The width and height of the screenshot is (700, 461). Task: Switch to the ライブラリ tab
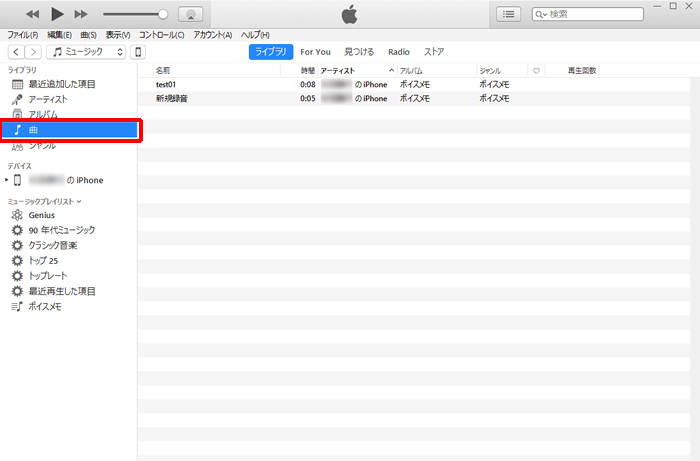(x=271, y=52)
